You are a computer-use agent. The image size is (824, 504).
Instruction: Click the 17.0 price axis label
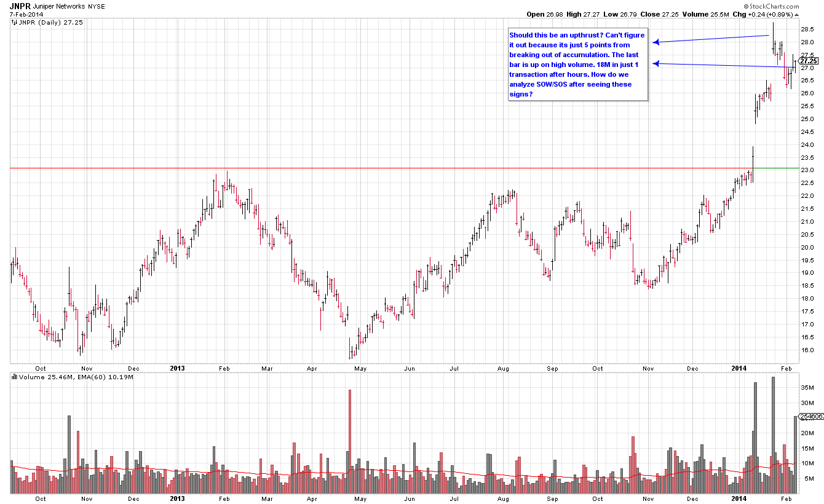[x=809, y=325]
